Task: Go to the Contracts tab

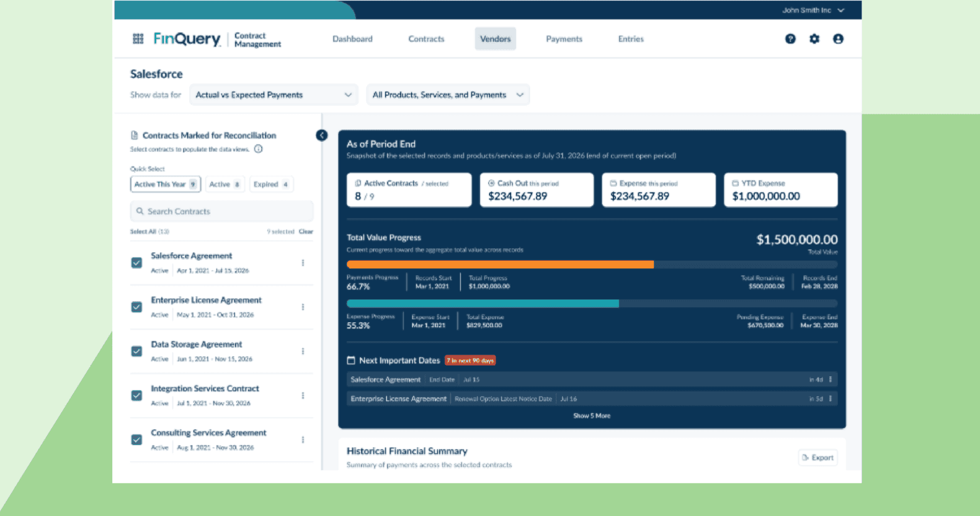Action: 426,39
